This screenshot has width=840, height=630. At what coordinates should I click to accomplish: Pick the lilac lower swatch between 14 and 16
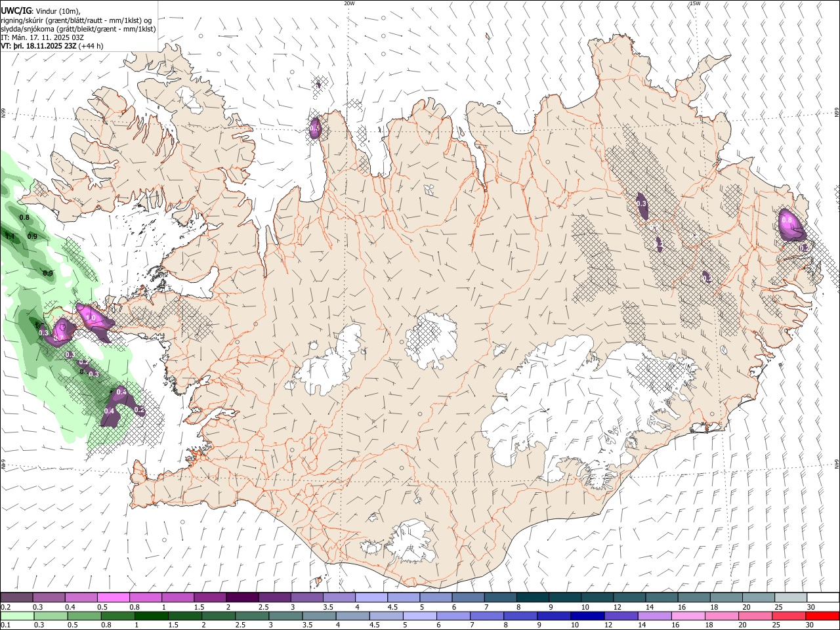[656, 616]
